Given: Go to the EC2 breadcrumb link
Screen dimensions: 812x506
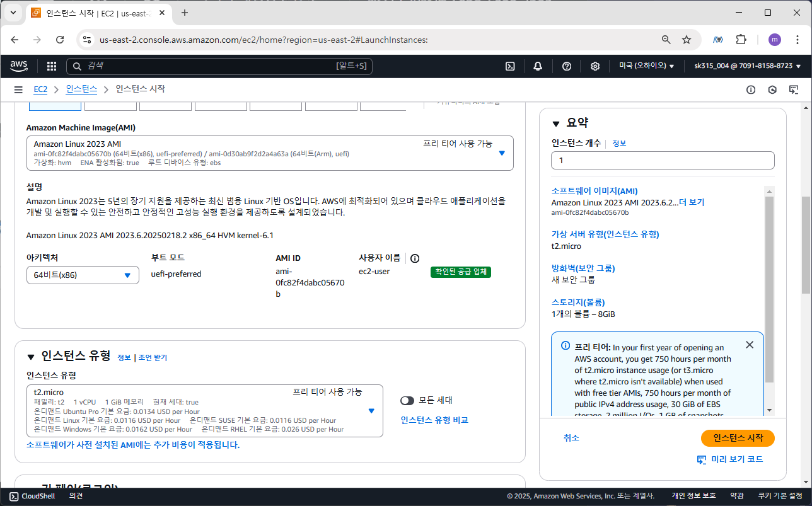Looking at the screenshot, I should tap(40, 89).
